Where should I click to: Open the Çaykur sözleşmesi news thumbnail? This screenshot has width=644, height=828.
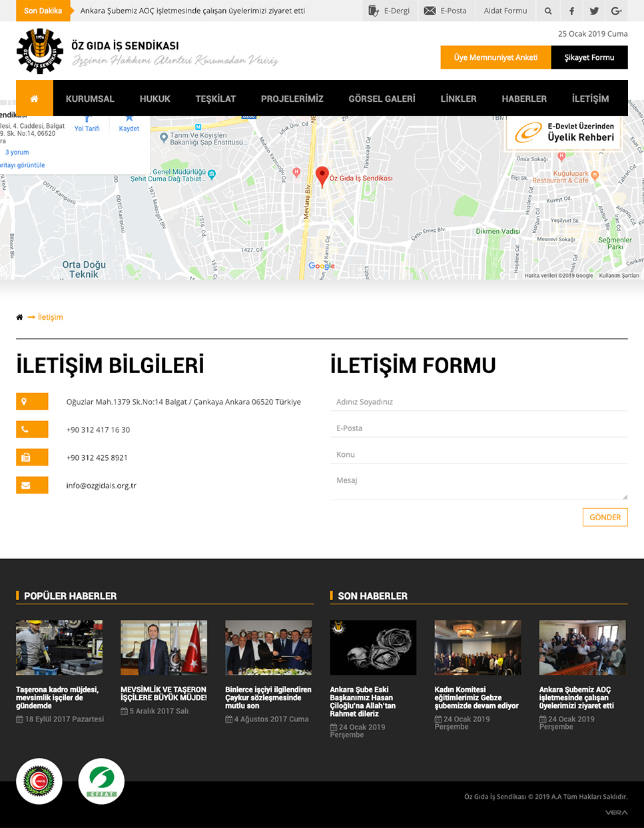coord(268,647)
